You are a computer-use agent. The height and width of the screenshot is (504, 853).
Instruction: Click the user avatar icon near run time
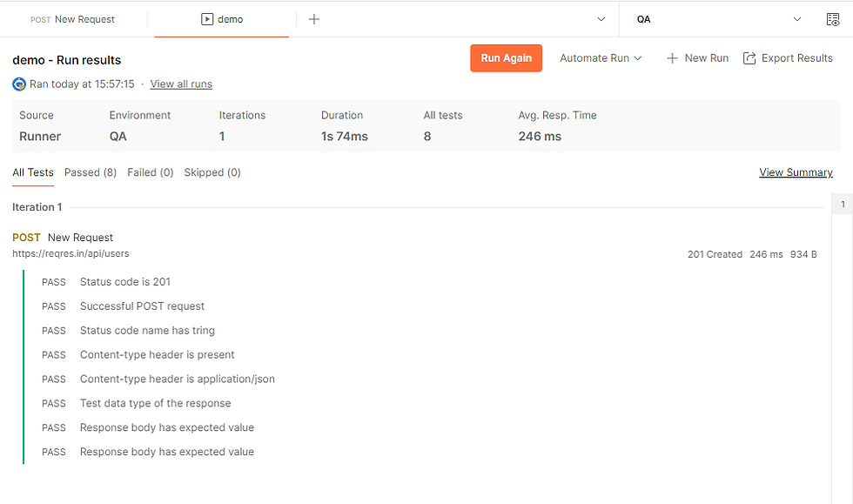point(19,84)
